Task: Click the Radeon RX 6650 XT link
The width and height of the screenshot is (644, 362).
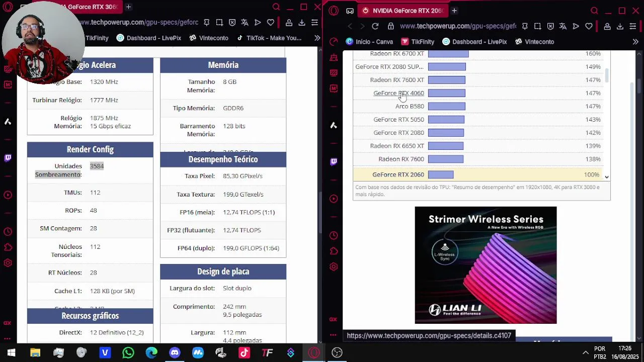Action: 397,146
